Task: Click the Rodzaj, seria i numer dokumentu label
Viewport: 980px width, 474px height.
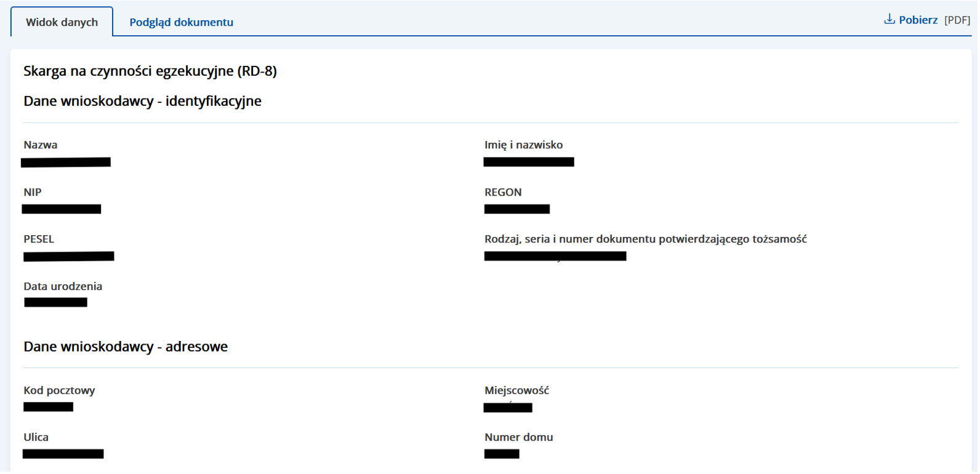Action: [645, 239]
